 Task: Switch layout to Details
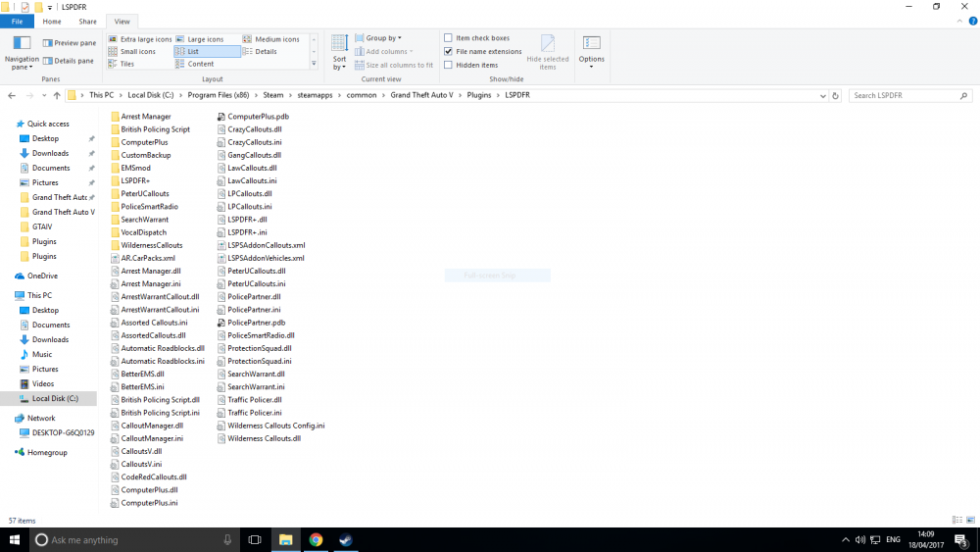click(x=260, y=51)
